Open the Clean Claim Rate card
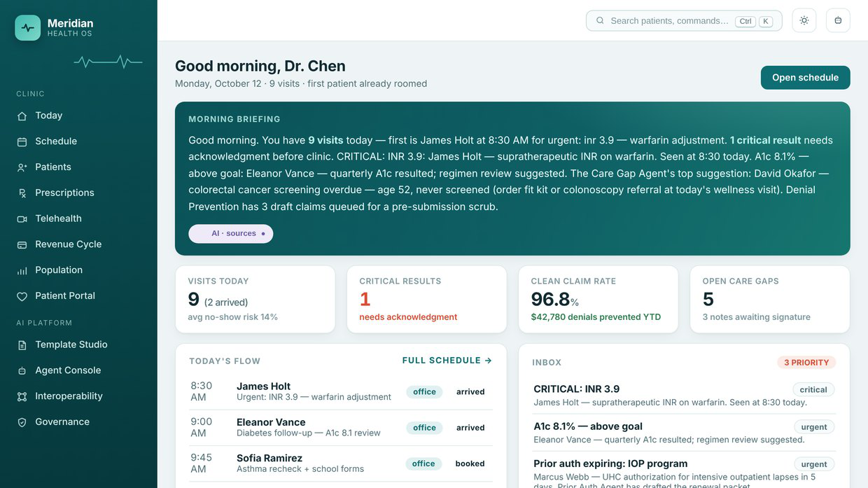The image size is (868, 488). (x=598, y=299)
